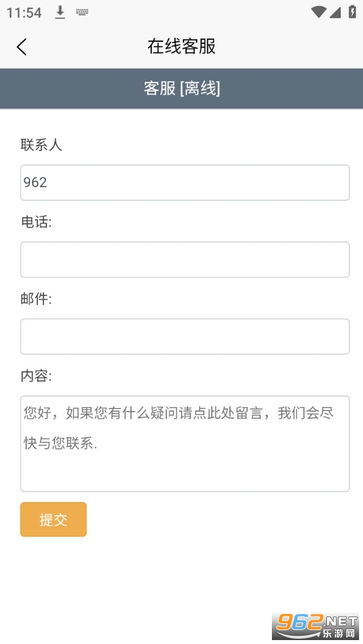The width and height of the screenshot is (363, 644).
Task: Tap the 11:54 clock in status bar
Action: 24,12
